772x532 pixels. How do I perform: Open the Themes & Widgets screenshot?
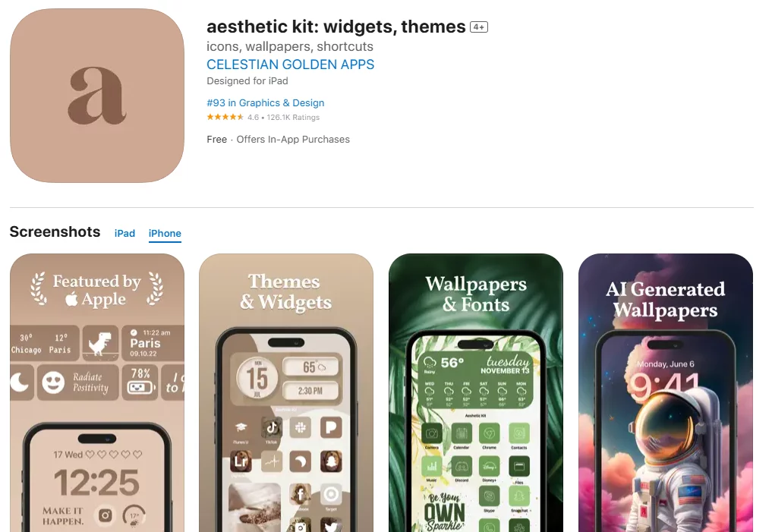(x=286, y=392)
